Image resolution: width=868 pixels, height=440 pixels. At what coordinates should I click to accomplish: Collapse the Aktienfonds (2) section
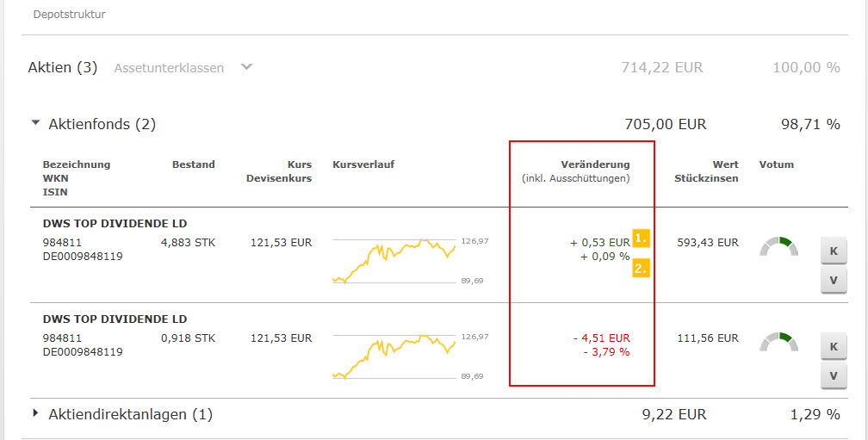[x=35, y=123]
